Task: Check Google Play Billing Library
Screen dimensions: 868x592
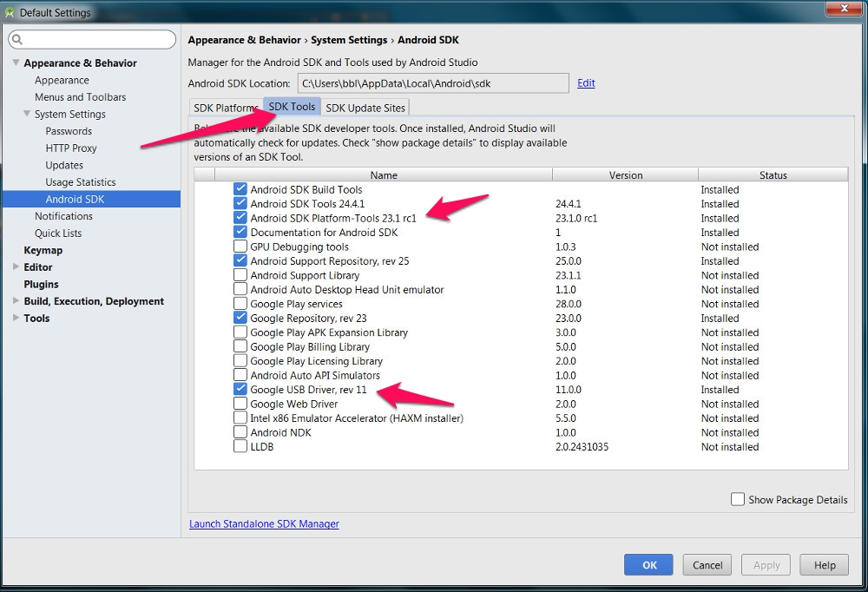Action: pyautogui.click(x=240, y=346)
